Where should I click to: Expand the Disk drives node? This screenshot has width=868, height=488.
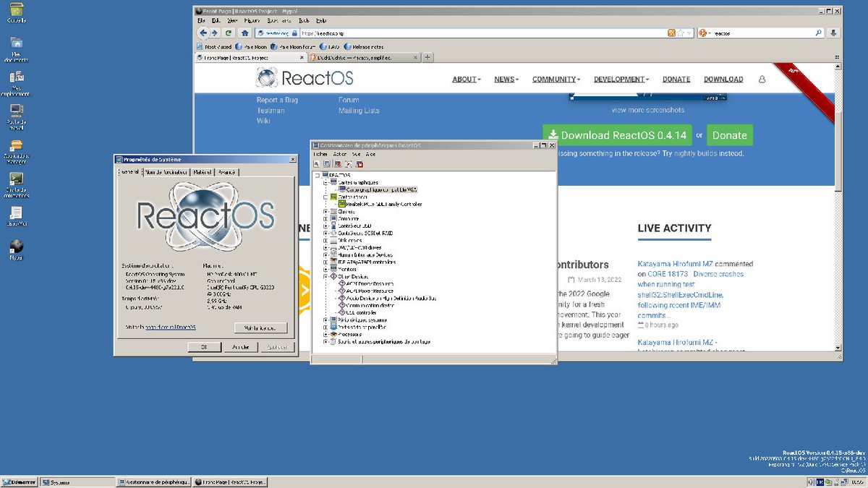pos(326,240)
